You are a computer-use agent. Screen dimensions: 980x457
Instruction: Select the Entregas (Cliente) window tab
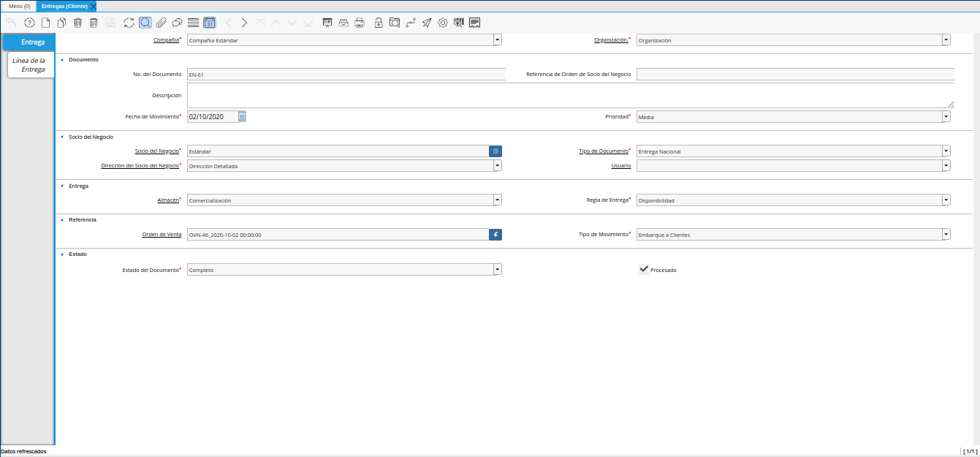64,6
